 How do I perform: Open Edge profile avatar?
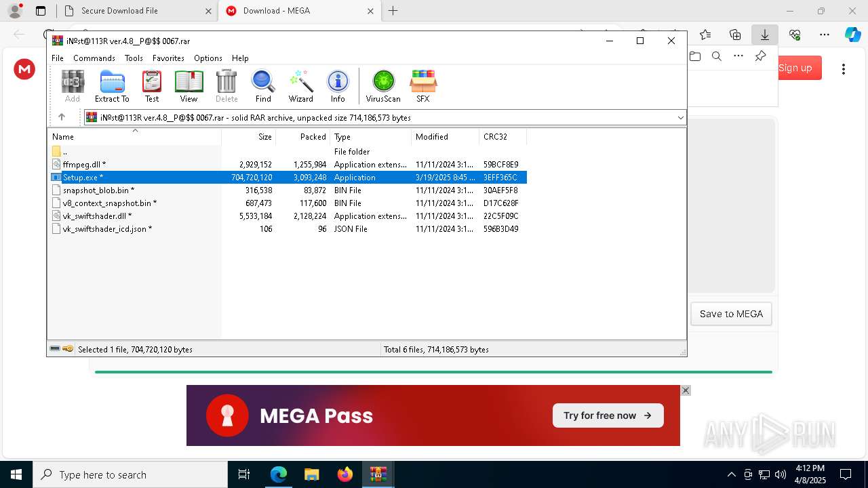15,11
